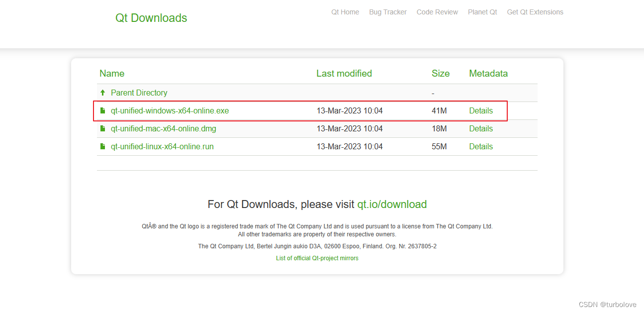Open Details for the mac installer row
644x312 pixels.
pyautogui.click(x=481, y=128)
